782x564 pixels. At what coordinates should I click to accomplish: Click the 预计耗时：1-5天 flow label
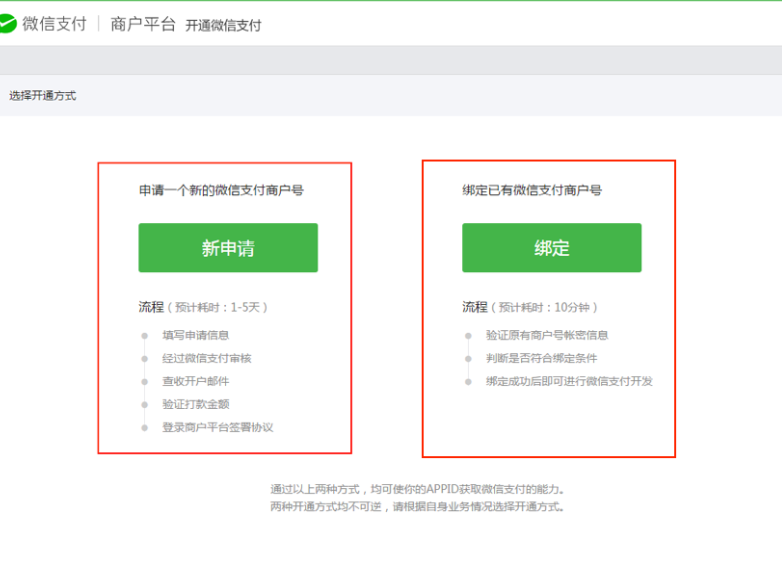click(x=217, y=307)
